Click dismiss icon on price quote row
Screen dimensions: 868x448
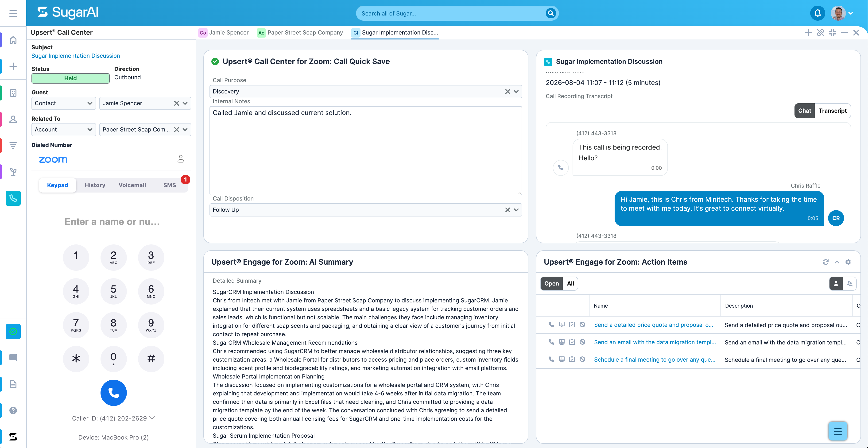[582, 325]
